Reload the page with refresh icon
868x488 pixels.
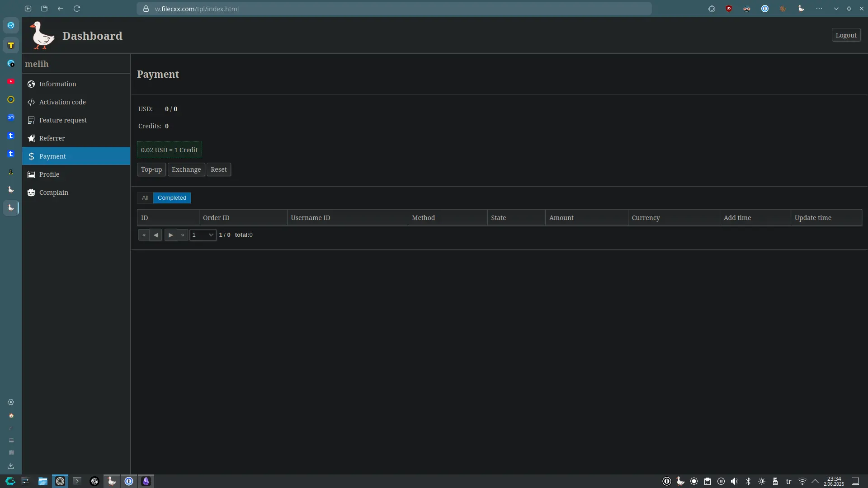pyautogui.click(x=77, y=9)
